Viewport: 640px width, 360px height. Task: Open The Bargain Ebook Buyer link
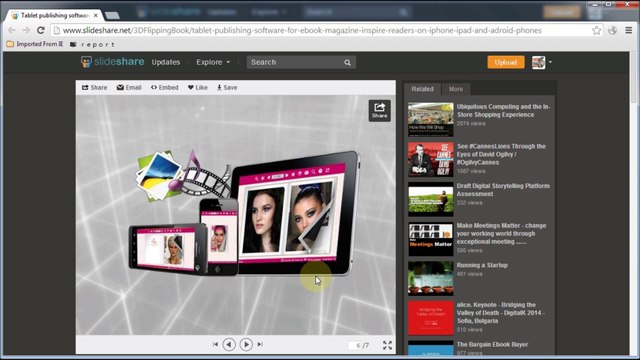coord(492,344)
